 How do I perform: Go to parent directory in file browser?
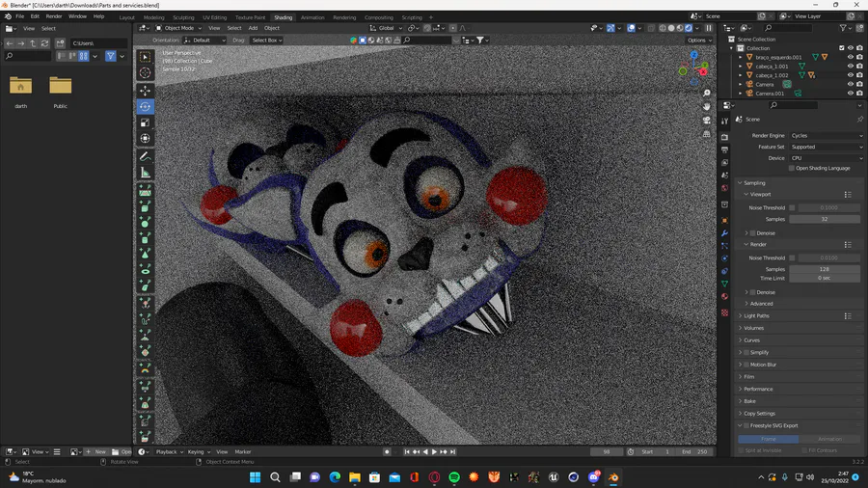point(33,43)
